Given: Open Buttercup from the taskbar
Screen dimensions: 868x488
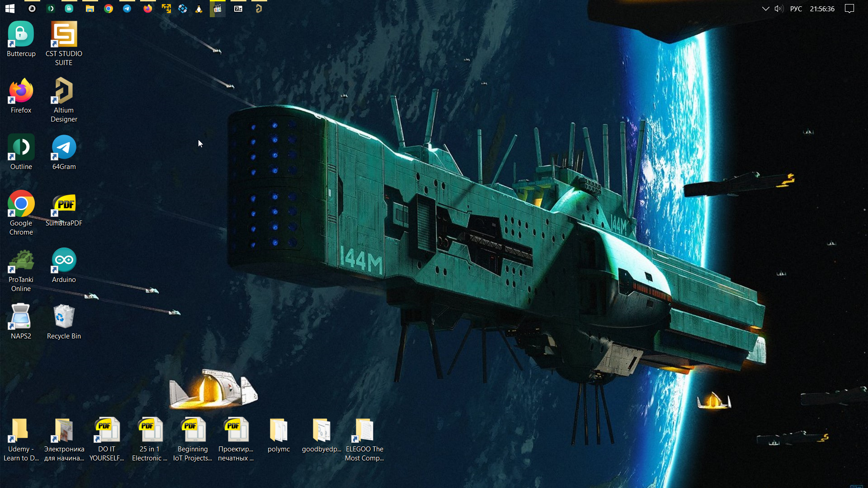Looking at the screenshot, I should 69,9.
